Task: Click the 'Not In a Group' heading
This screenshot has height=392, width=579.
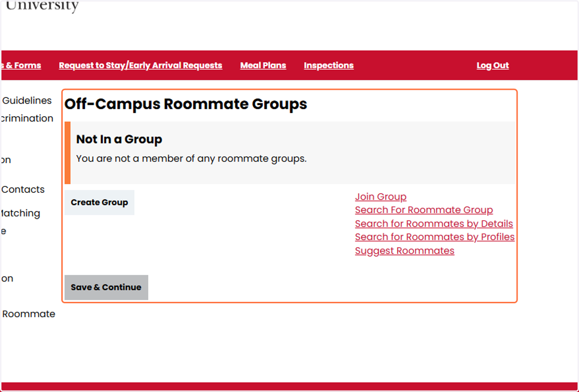Action: (x=119, y=139)
